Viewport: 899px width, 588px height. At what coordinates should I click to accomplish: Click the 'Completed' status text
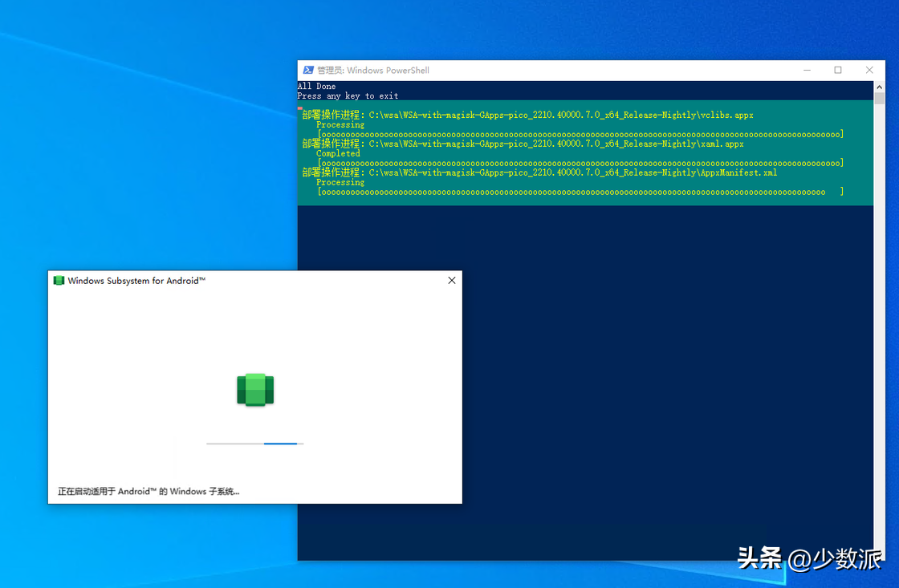(338, 154)
